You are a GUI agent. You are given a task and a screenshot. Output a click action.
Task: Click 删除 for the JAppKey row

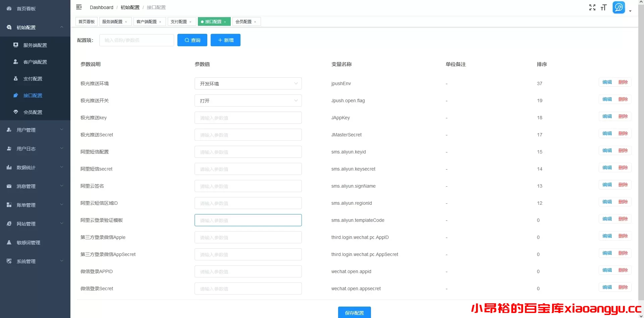click(x=623, y=116)
